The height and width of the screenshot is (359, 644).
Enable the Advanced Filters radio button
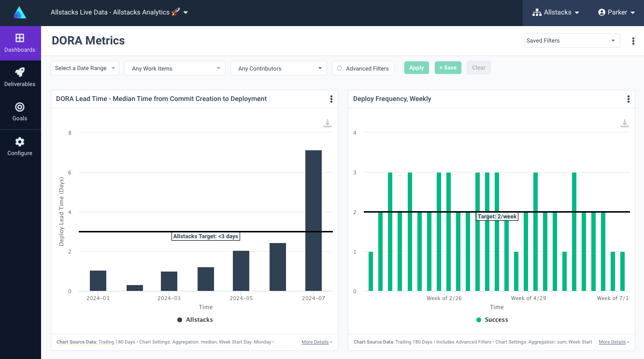pyautogui.click(x=340, y=68)
